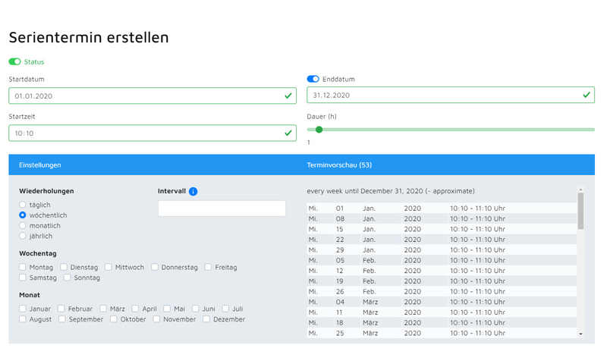Focus the Intervall input field
Image resolution: width=607 pixels, height=364 pixels.
coord(222,209)
